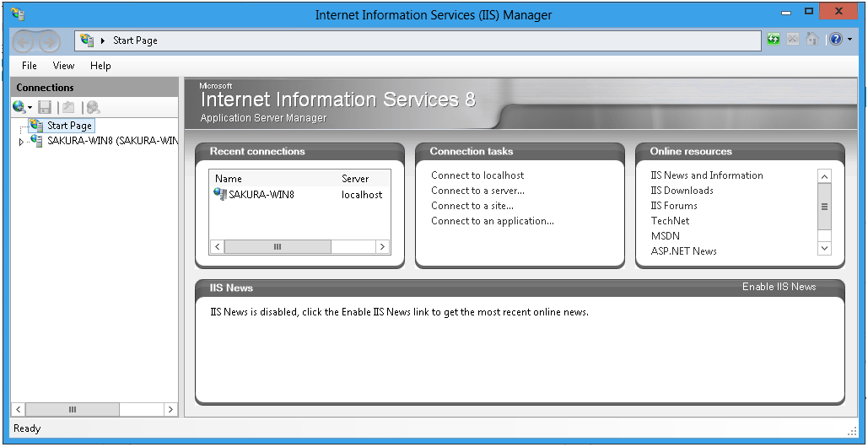Click the Name column header

[229, 179]
